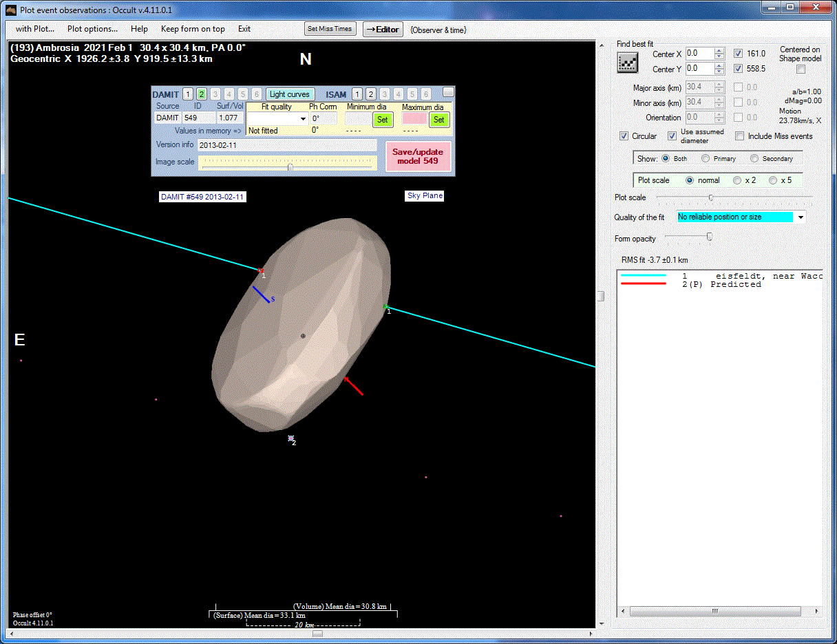Click Set button for Minimum dia

[x=383, y=120]
